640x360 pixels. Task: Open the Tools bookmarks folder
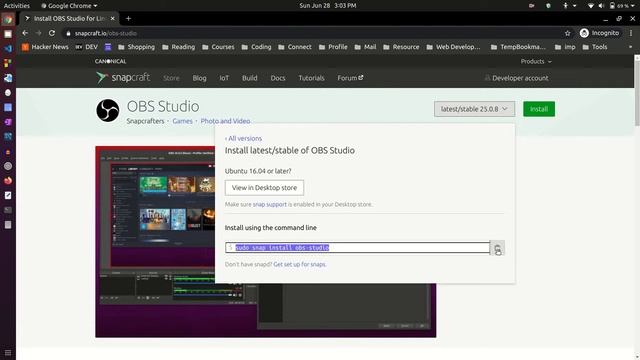[595, 47]
